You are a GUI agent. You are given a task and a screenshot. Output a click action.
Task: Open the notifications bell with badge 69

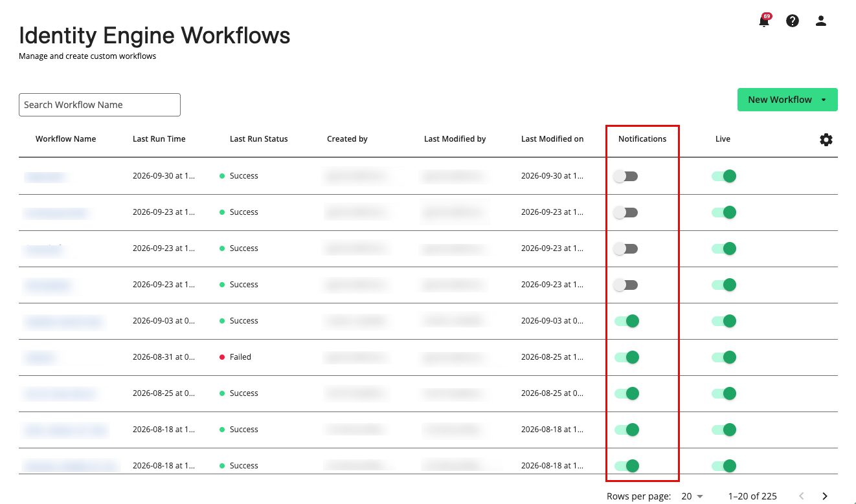(x=765, y=20)
